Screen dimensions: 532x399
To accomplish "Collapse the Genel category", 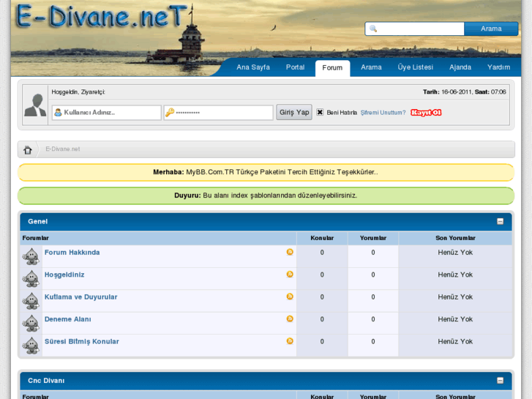I will [x=500, y=221].
